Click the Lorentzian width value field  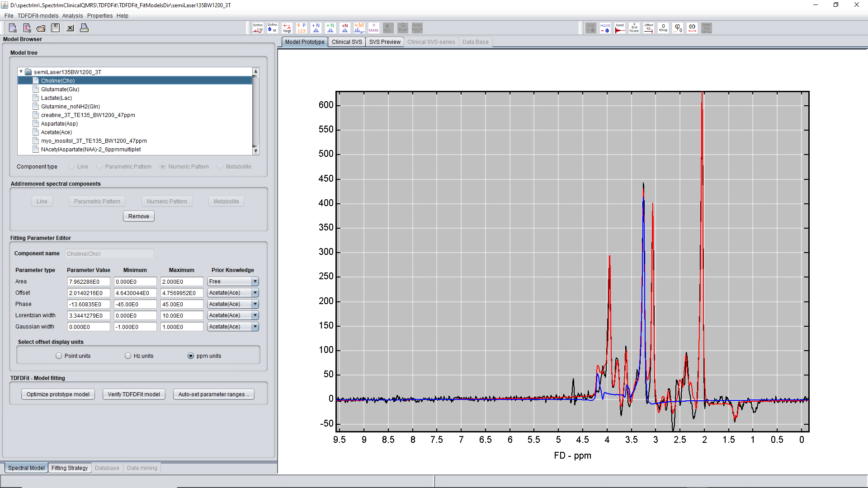[88, 315]
